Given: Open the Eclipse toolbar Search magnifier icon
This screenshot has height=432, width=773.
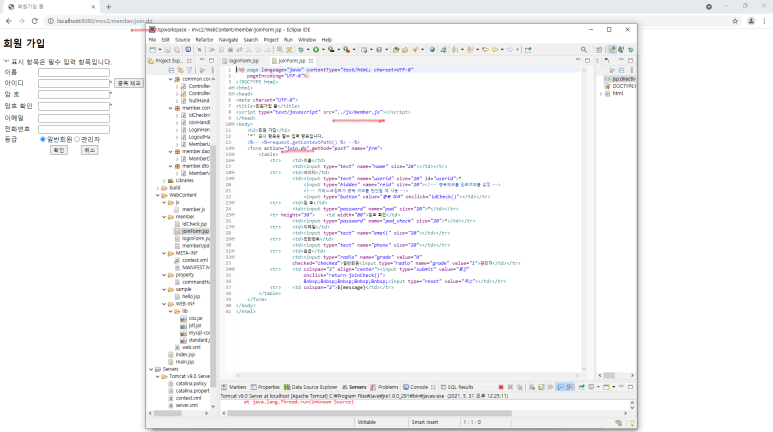Looking at the screenshot, I should tap(584, 50).
